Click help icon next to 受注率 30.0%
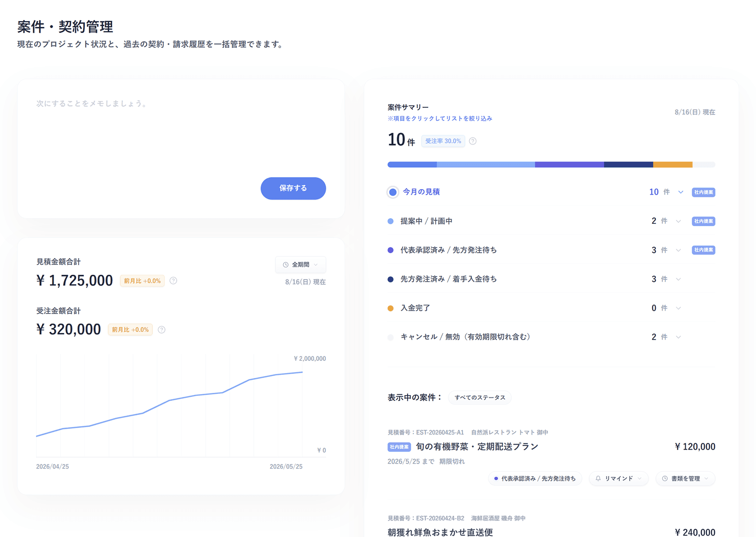This screenshot has height=537, width=756. [x=472, y=141]
